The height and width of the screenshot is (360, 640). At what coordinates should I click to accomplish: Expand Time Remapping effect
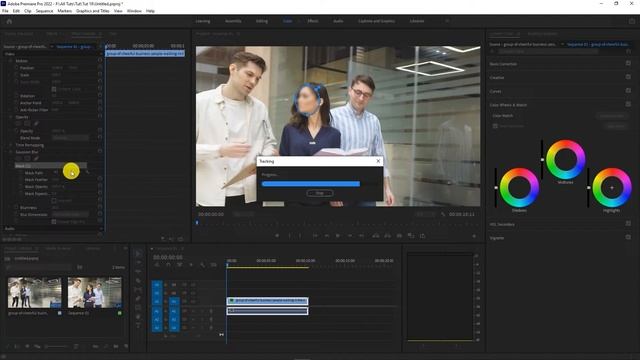[x=11, y=145]
